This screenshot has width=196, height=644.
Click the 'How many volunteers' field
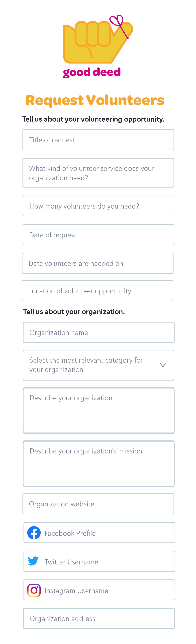[x=98, y=206]
